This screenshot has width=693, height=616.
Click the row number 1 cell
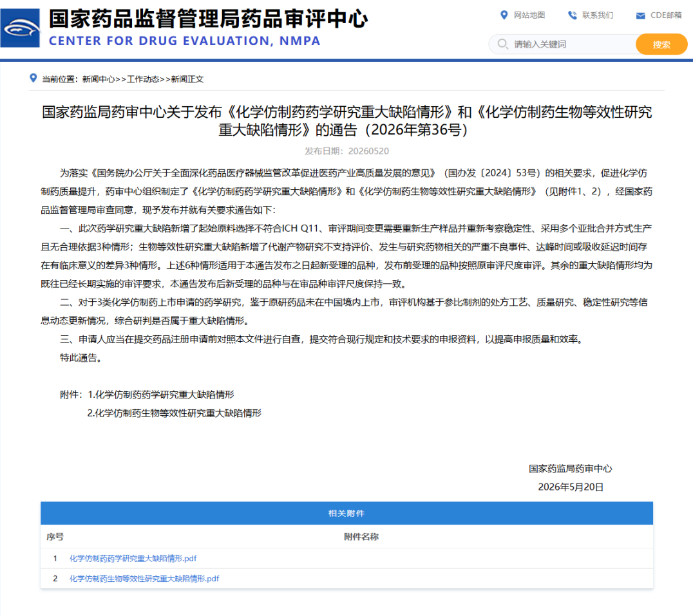click(x=55, y=559)
